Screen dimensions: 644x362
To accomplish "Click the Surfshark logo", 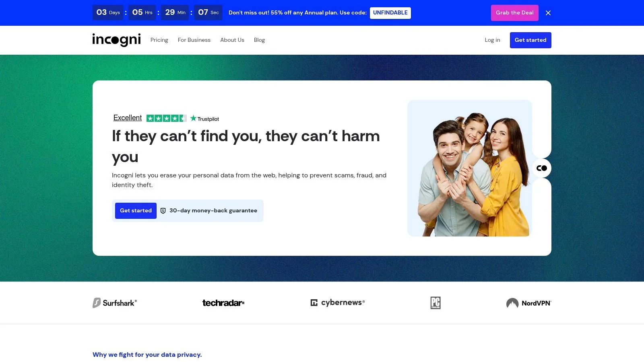I will point(115,303).
